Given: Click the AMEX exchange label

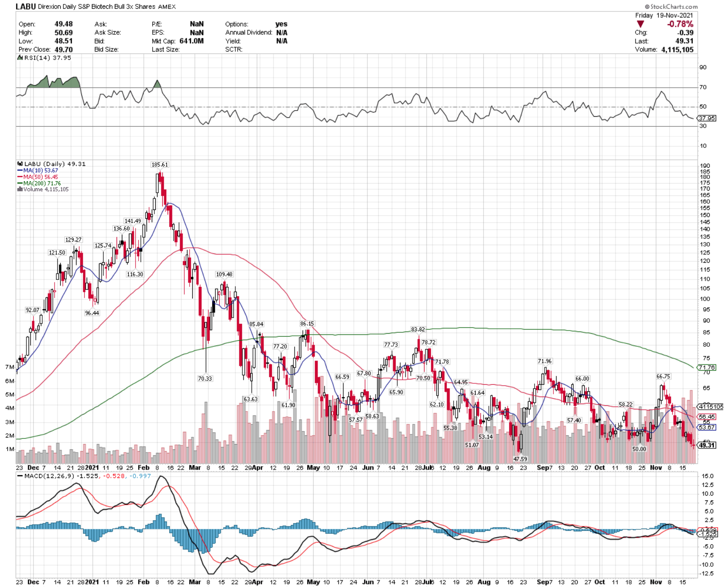Looking at the screenshot, I should coord(166,7).
